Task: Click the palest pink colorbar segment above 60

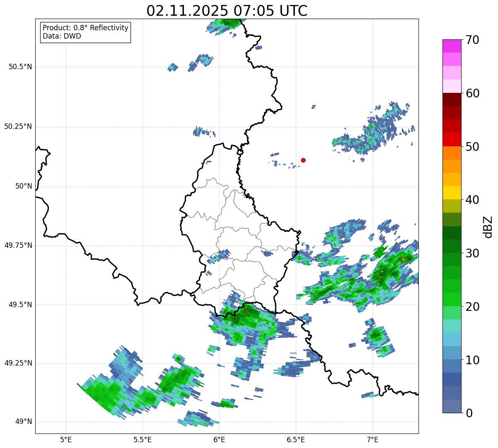Action: pos(452,86)
